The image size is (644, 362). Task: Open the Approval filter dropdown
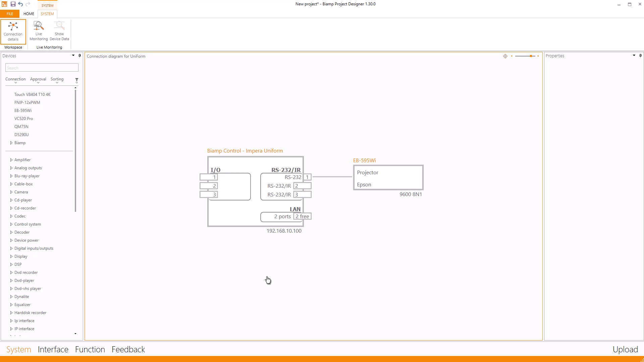click(x=38, y=80)
